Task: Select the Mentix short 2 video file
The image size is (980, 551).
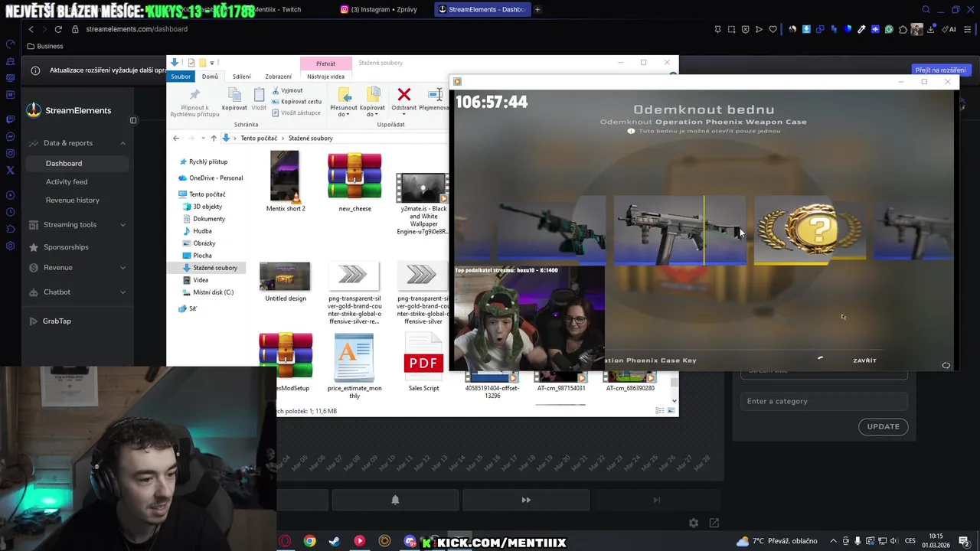Action: [285, 182]
